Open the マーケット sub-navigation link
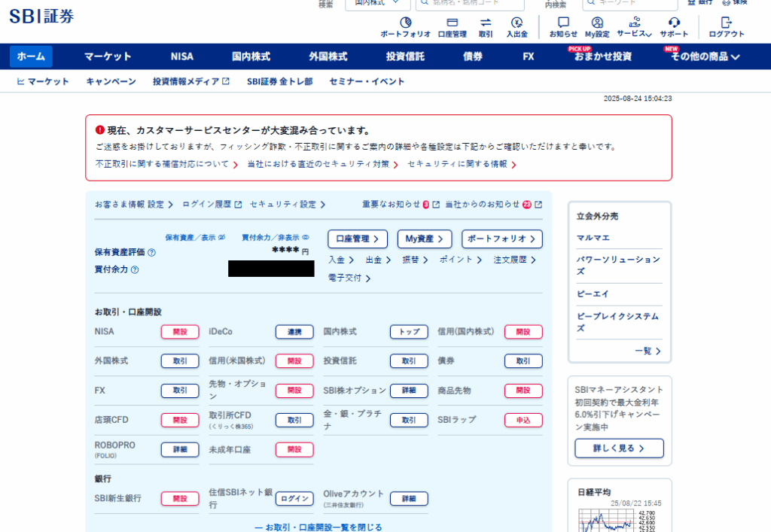This screenshot has width=771, height=532. [x=43, y=81]
